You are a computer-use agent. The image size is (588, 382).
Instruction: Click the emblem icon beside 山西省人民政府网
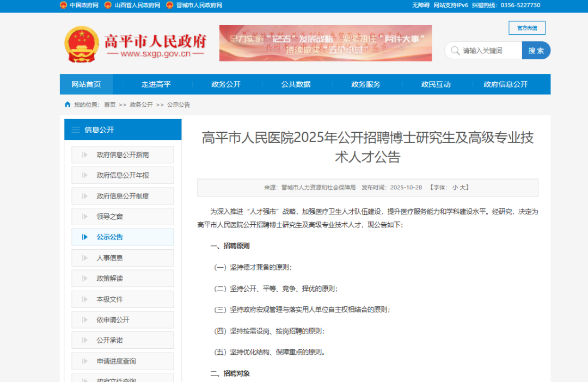pos(108,5)
